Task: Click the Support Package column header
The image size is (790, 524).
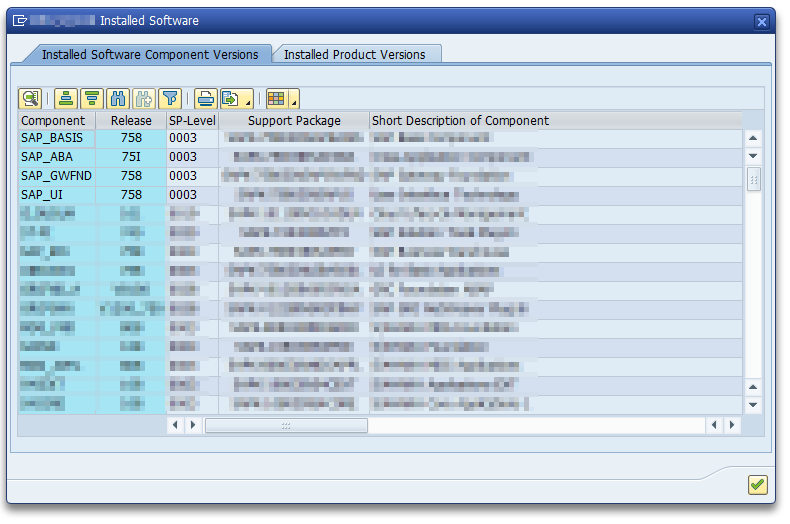Action: click(x=294, y=121)
